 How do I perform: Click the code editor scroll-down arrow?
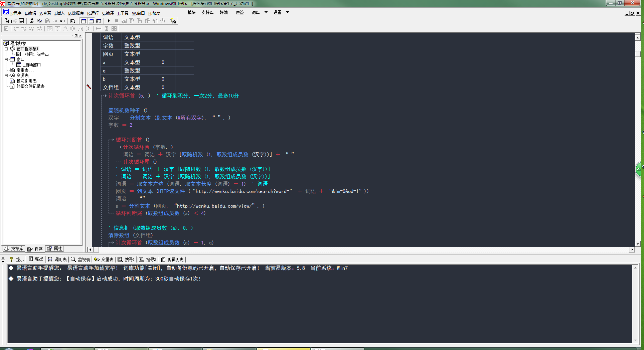coord(638,244)
